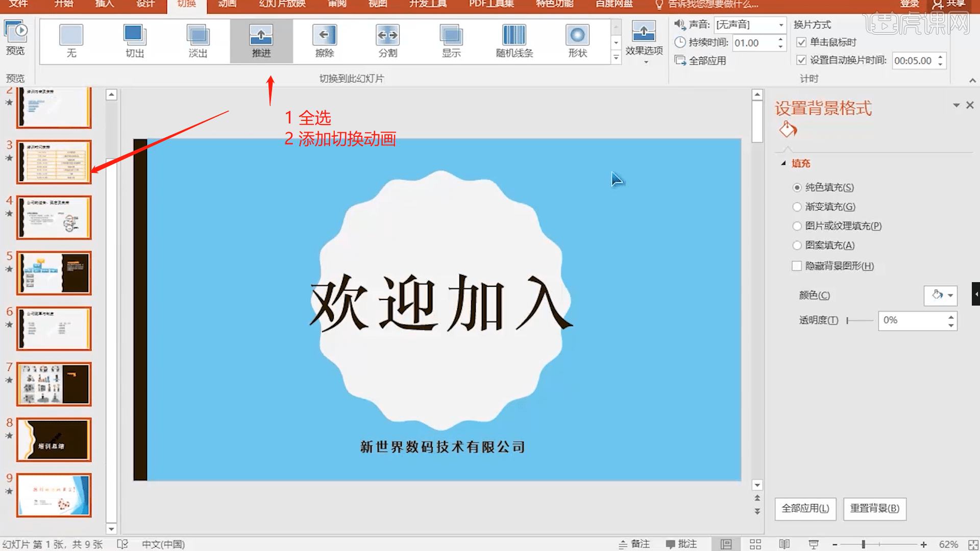The width and height of the screenshot is (980, 551).
Task: Switch to slide sorter view icon
Action: coord(755,544)
